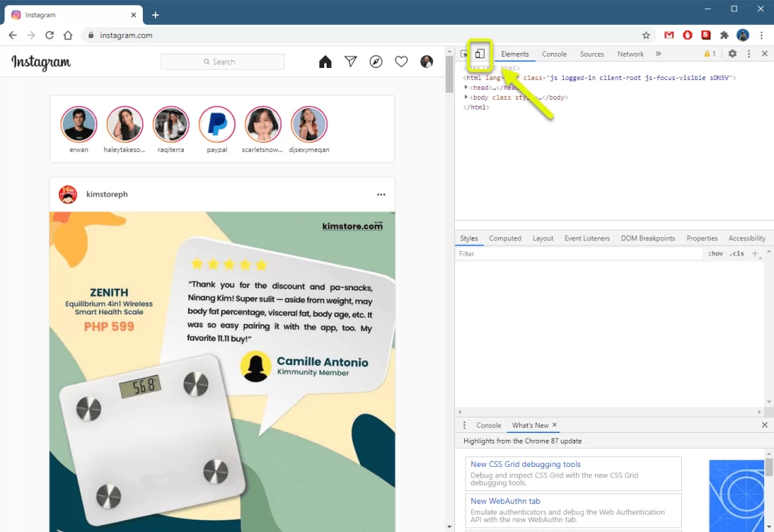Viewport: 774px width, 532px height.
Task: Click the What's New blue thumbnail image
Action: click(736, 496)
